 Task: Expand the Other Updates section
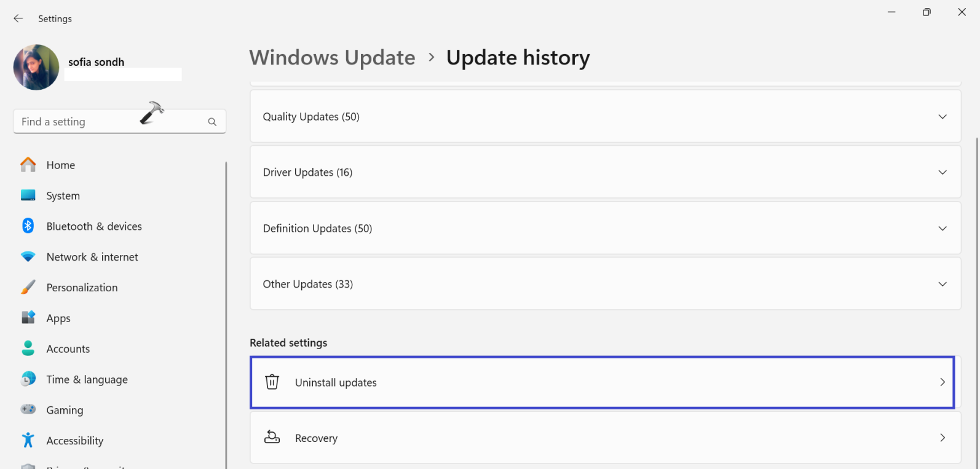point(942,284)
